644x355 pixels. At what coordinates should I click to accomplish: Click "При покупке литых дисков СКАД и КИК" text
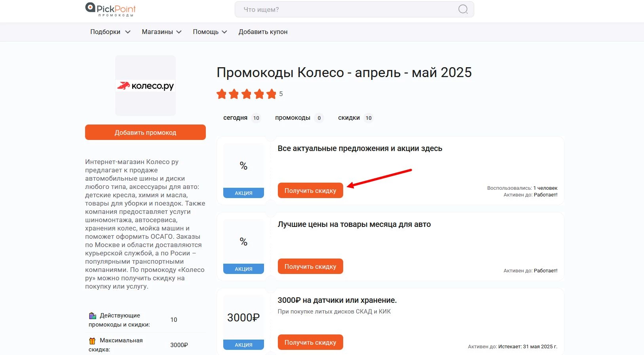(334, 312)
